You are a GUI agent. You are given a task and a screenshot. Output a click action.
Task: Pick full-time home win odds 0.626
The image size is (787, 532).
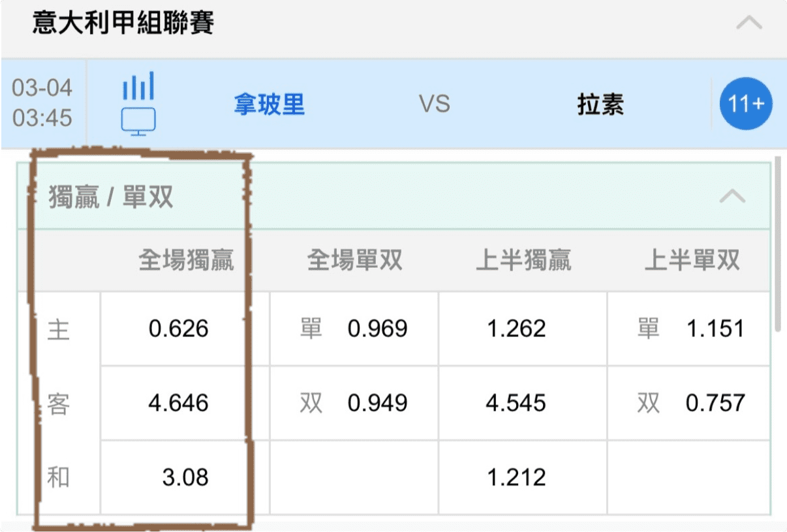coord(178,329)
